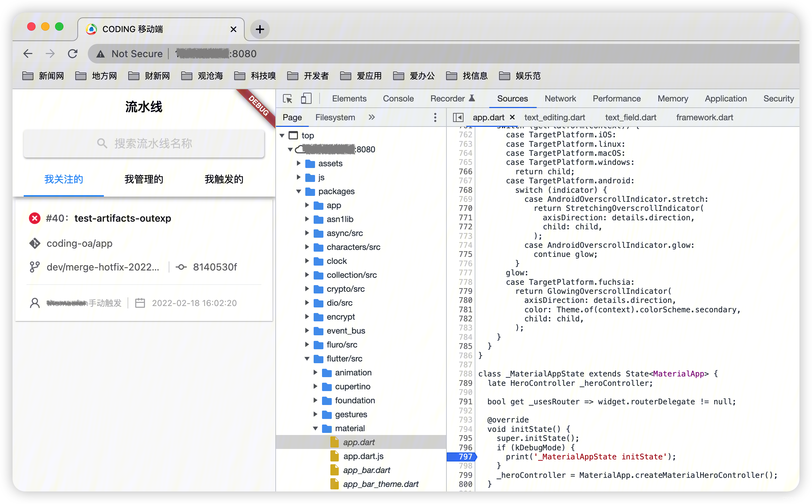This screenshot has height=504, width=812.
Task: Collapse the flutter/src folder
Action: 307,358
